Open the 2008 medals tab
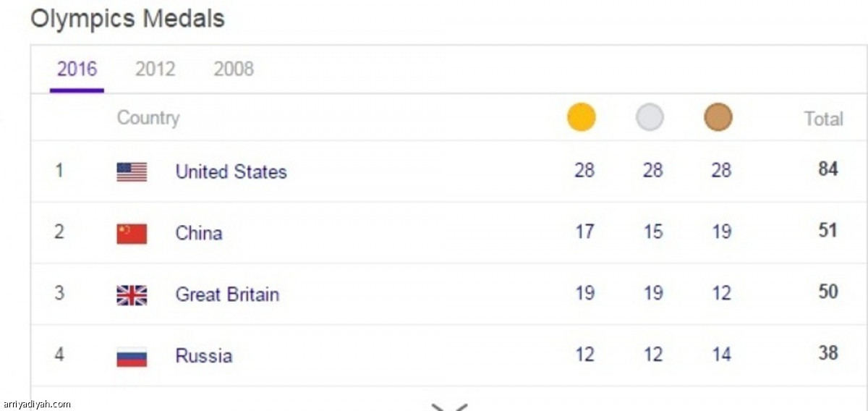 point(234,69)
